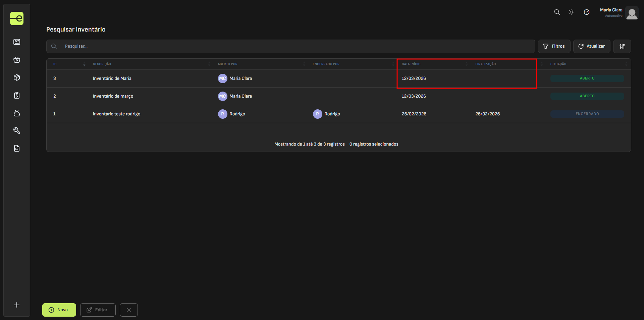
Task: Click the Filtros button
Action: (554, 46)
